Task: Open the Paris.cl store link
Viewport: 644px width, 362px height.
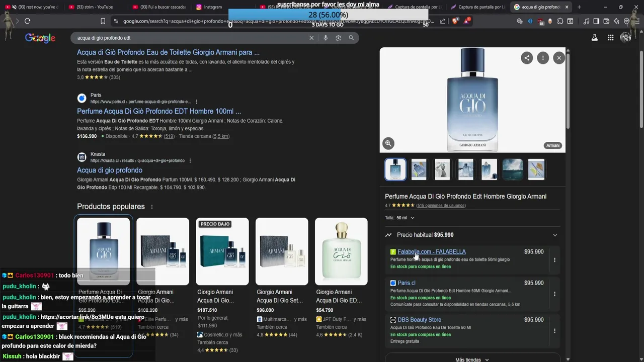Action: (407, 283)
